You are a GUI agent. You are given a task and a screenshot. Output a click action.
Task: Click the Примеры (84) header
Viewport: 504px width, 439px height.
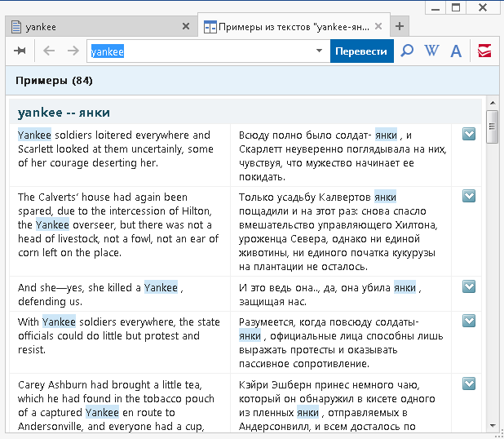tap(54, 81)
